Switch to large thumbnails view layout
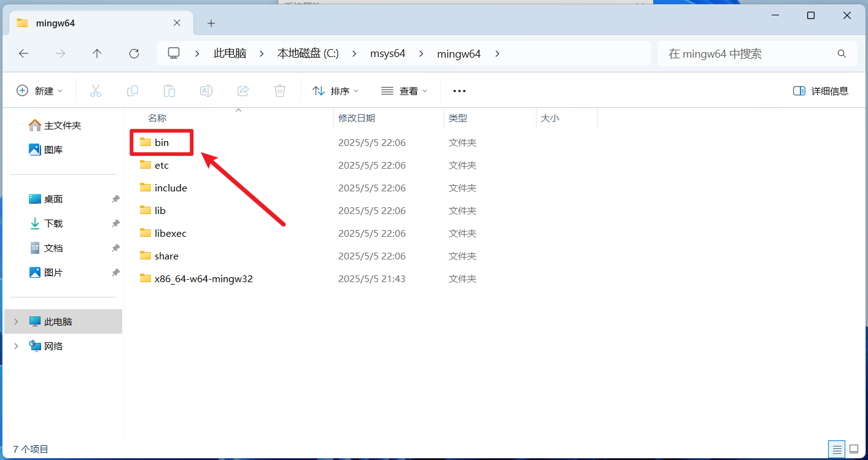Screen dimensions: 868x460 852,449
